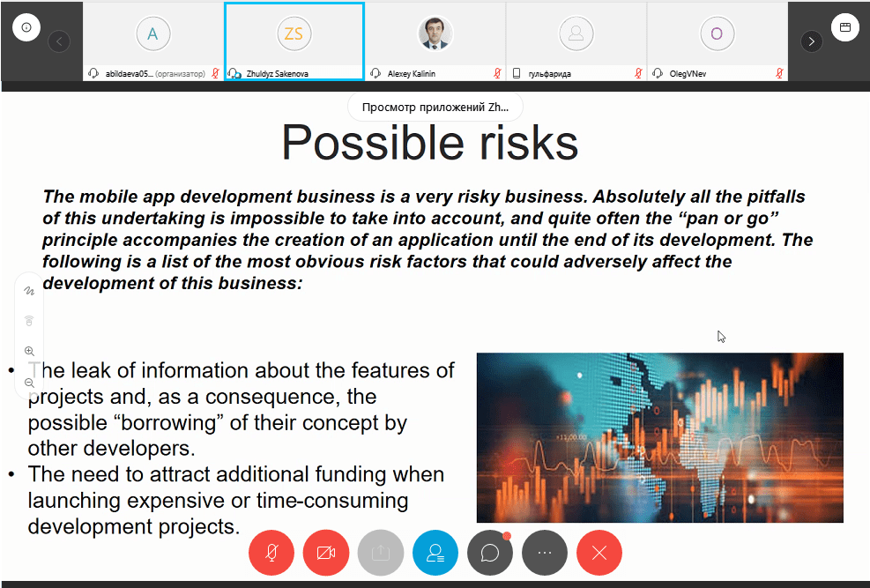Select the annotate squiggle tool
Image resolution: width=870 pixels, height=588 pixels.
tap(29, 291)
